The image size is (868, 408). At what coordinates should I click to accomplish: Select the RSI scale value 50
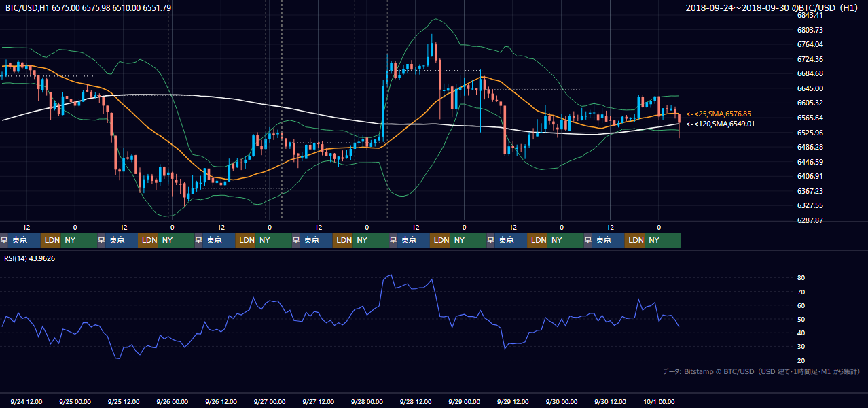[x=801, y=319]
